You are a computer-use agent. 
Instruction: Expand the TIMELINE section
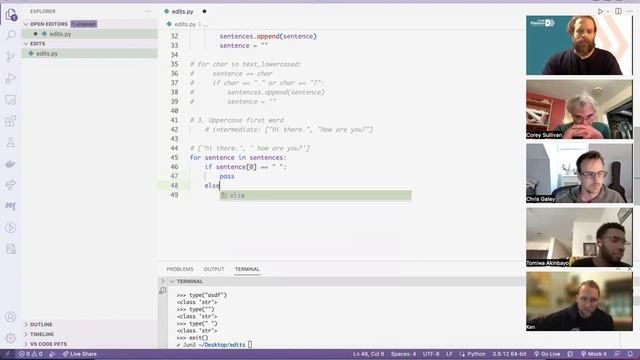tap(90, 334)
